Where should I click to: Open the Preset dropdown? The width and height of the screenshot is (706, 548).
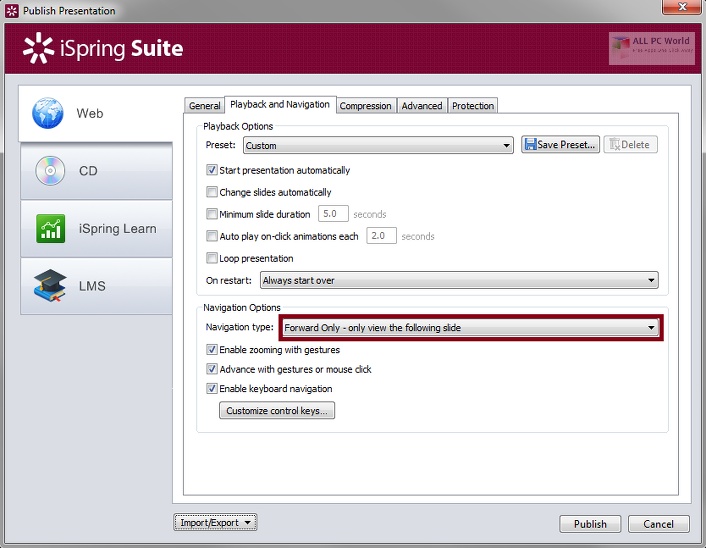[x=378, y=145]
